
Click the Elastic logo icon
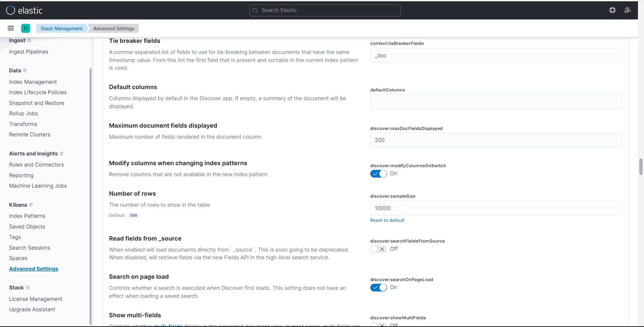pos(10,10)
